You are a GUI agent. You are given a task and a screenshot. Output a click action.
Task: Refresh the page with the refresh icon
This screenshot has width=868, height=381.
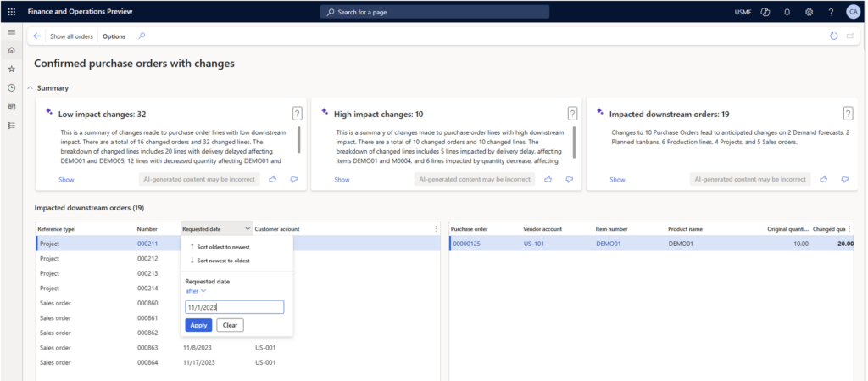click(x=834, y=36)
